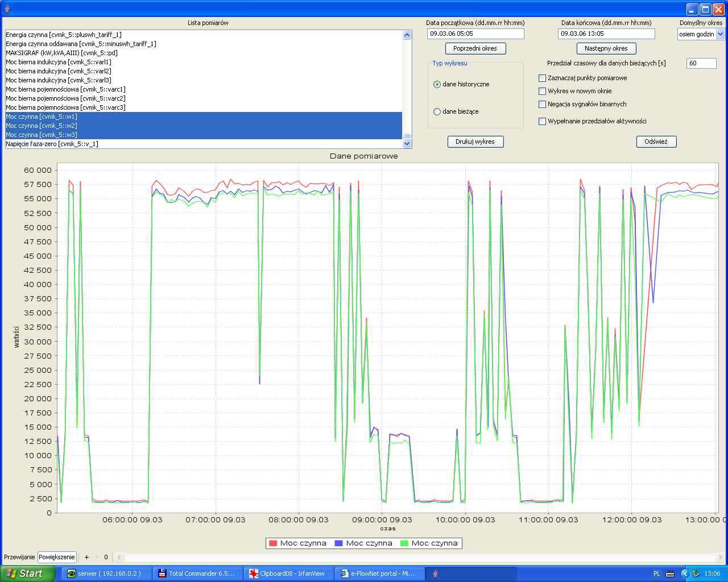Select 'Napięcie faza-zero [cvmk_5::v_1]' row
The image size is (728, 582).
pos(204,144)
